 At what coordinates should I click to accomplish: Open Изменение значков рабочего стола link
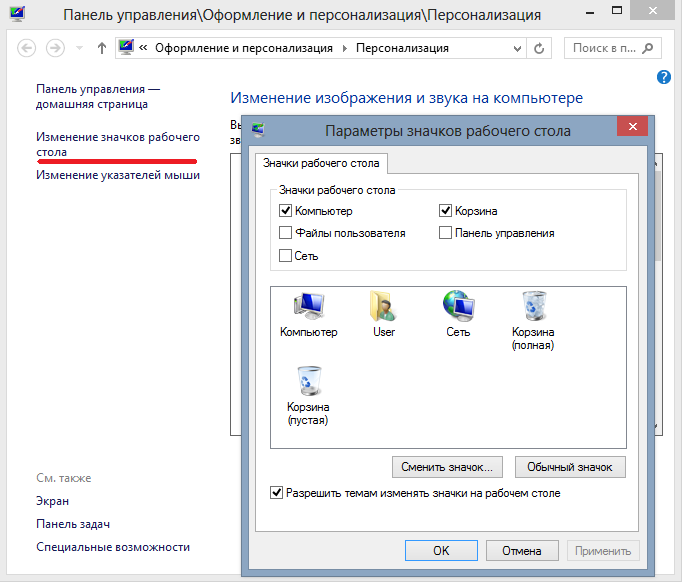click(x=118, y=144)
